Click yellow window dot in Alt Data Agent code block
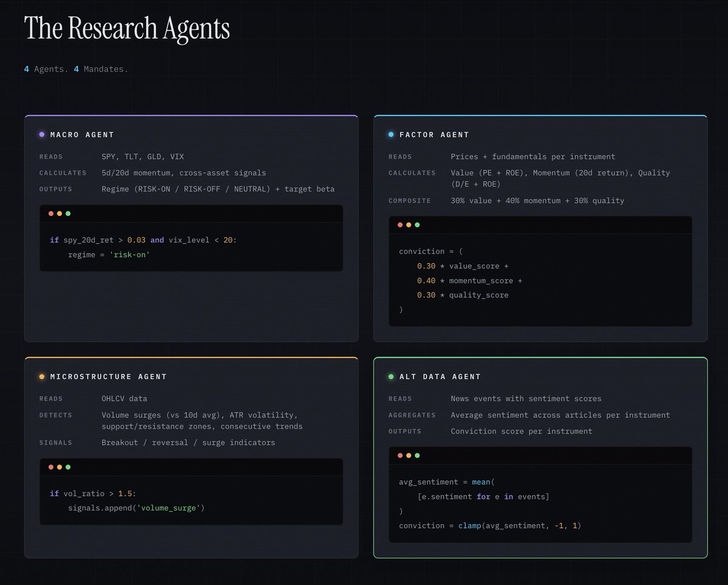Screen dimensions: 728x585 tap(408, 456)
